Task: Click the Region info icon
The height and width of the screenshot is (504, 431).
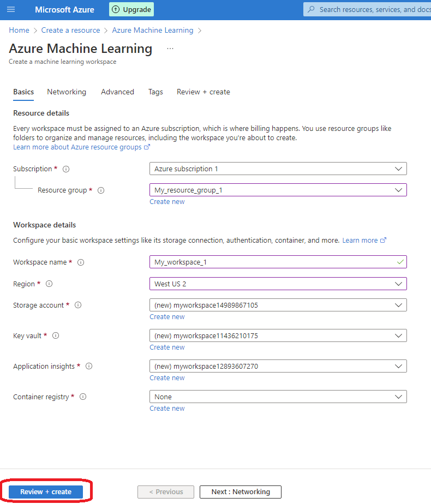Action: [x=49, y=284]
